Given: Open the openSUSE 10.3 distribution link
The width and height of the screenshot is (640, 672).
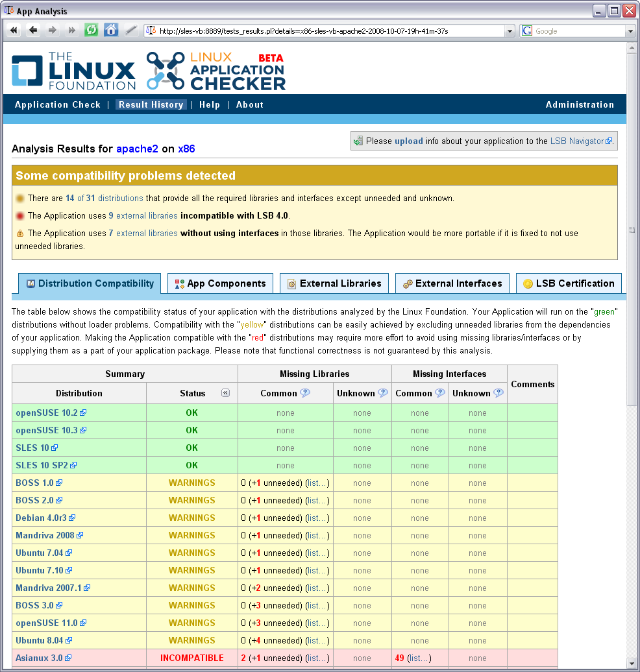Looking at the screenshot, I should (x=47, y=430).
